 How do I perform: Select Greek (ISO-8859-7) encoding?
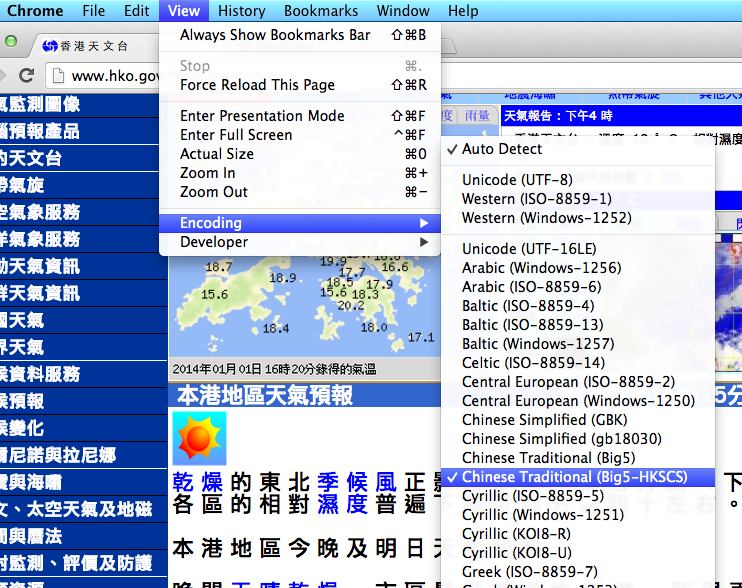(577, 571)
